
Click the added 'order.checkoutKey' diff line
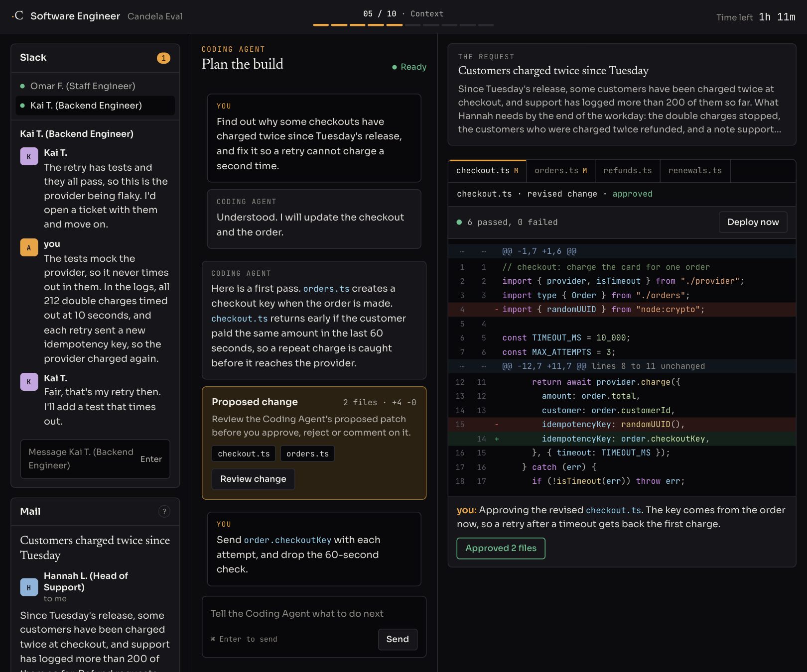tap(622, 439)
